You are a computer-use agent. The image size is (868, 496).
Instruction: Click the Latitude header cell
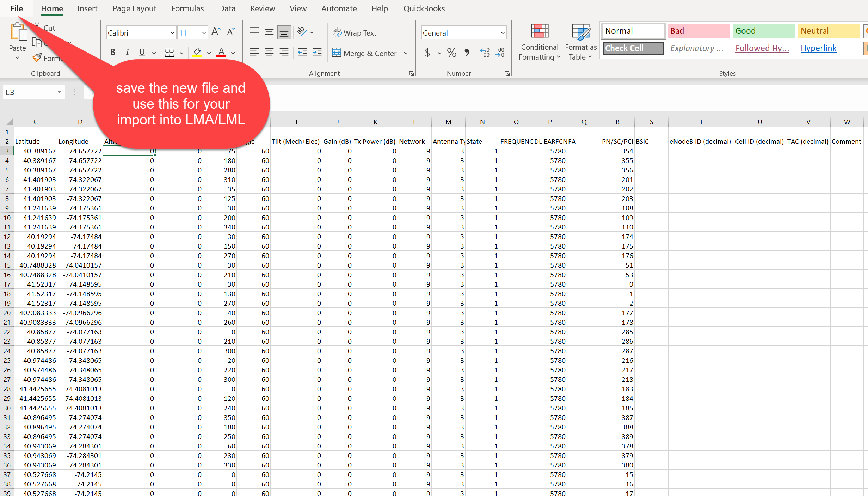pos(35,142)
